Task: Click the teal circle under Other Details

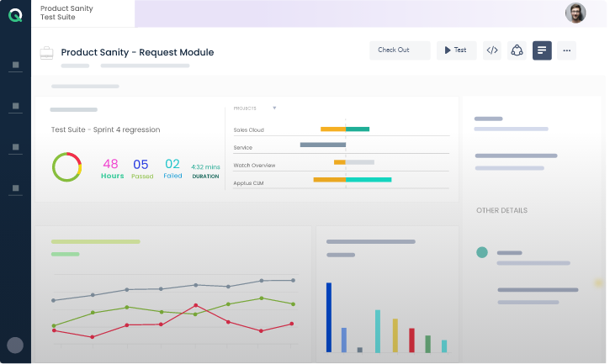Action: 482,252
